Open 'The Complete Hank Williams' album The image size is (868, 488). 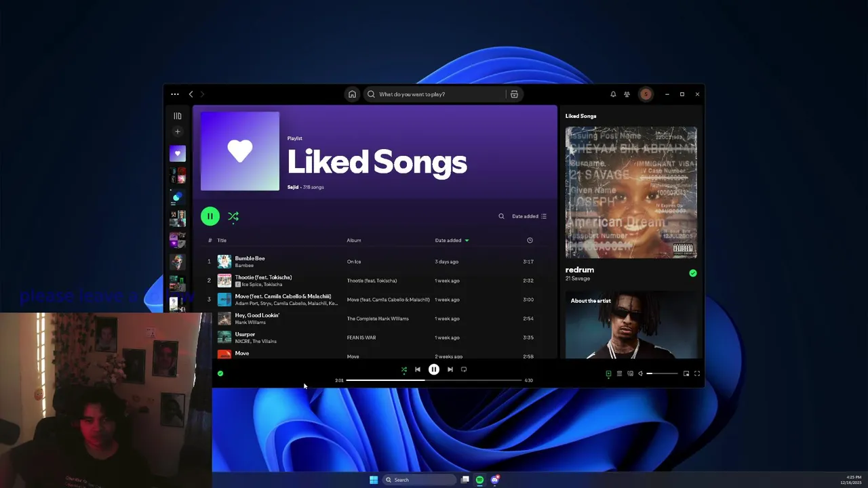pyautogui.click(x=378, y=319)
